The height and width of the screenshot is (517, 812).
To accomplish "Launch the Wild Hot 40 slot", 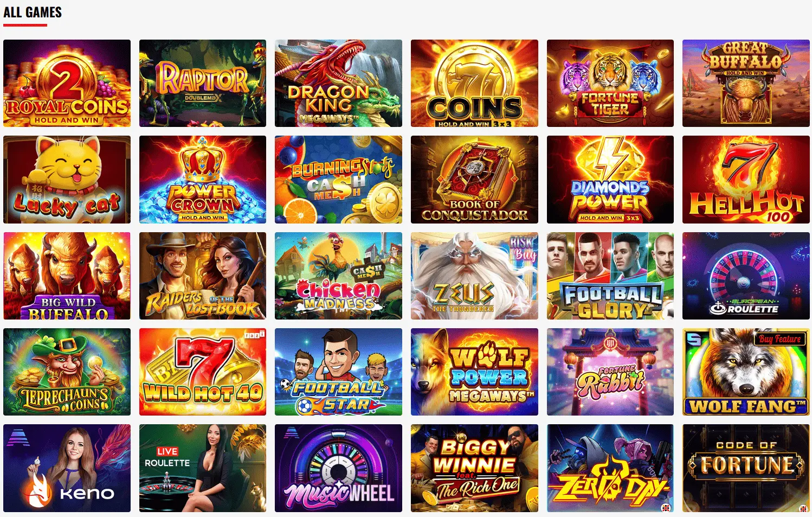I will 203,372.
